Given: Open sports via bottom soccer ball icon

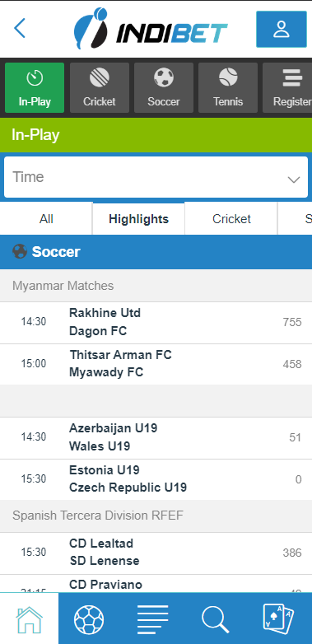Looking at the screenshot, I should (x=89, y=619).
